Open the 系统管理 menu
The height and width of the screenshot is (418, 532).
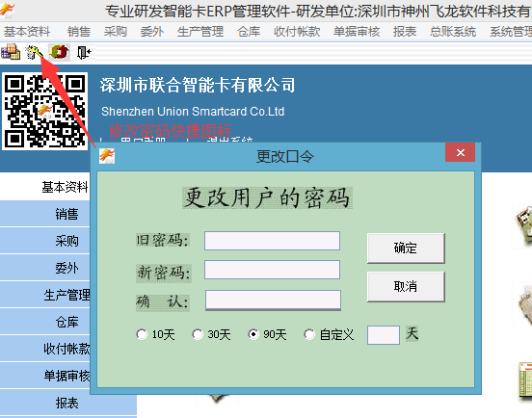(x=511, y=32)
